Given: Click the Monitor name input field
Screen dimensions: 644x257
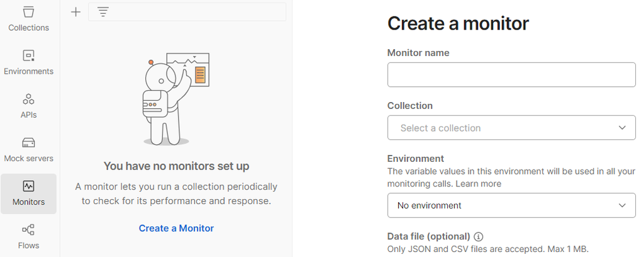Looking at the screenshot, I should (x=511, y=75).
